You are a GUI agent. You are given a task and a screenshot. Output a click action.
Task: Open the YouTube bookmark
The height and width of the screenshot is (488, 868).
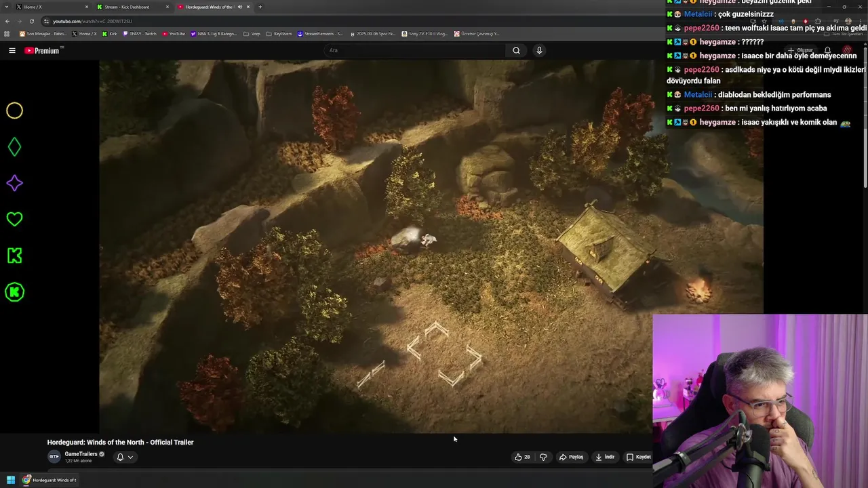pyautogui.click(x=174, y=33)
